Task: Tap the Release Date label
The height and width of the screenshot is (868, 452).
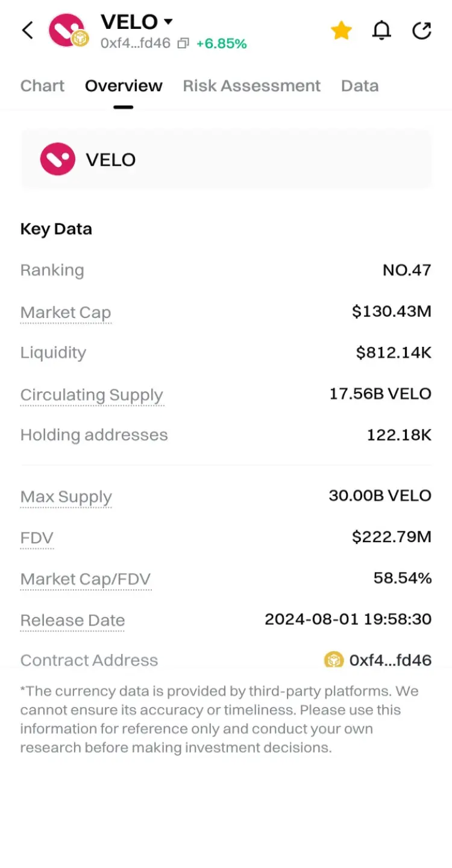Action: point(72,620)
